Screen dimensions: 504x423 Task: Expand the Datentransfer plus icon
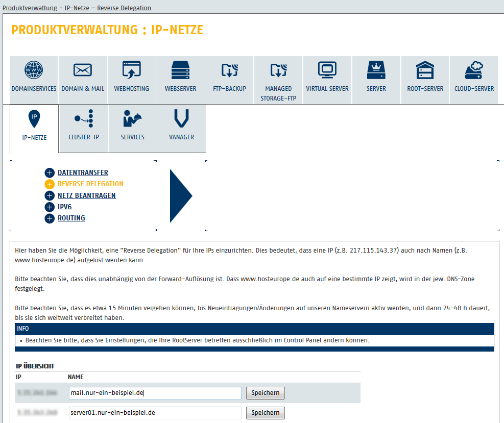tap(50, 173)
